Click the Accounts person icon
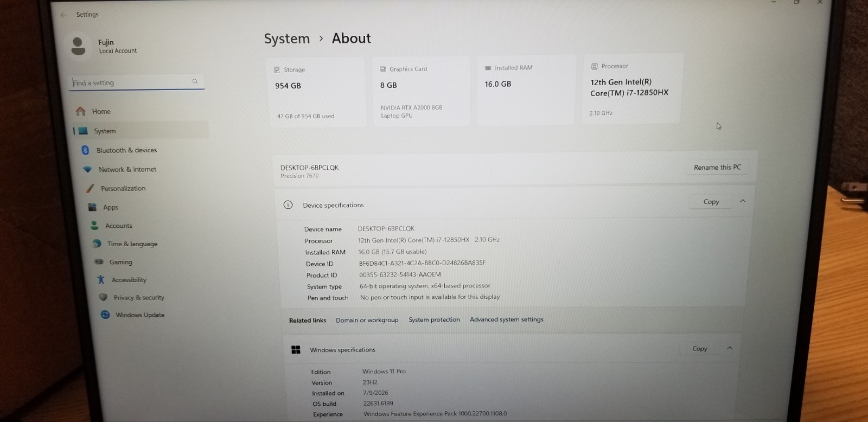 coord(94,225)
